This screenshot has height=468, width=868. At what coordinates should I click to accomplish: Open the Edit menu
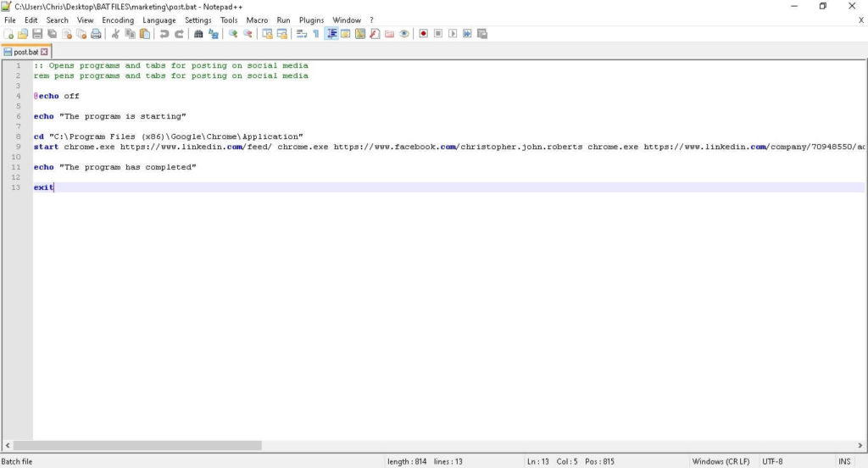click(31, 20)
